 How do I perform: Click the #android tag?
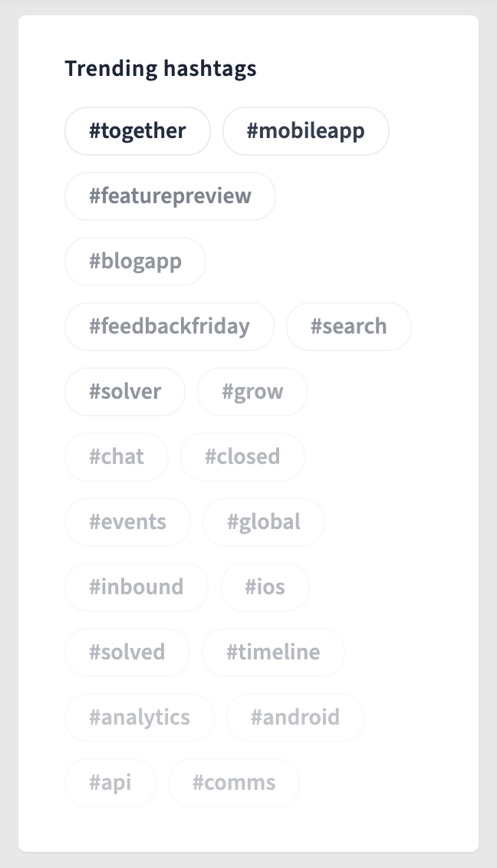[x=295, y=717]
